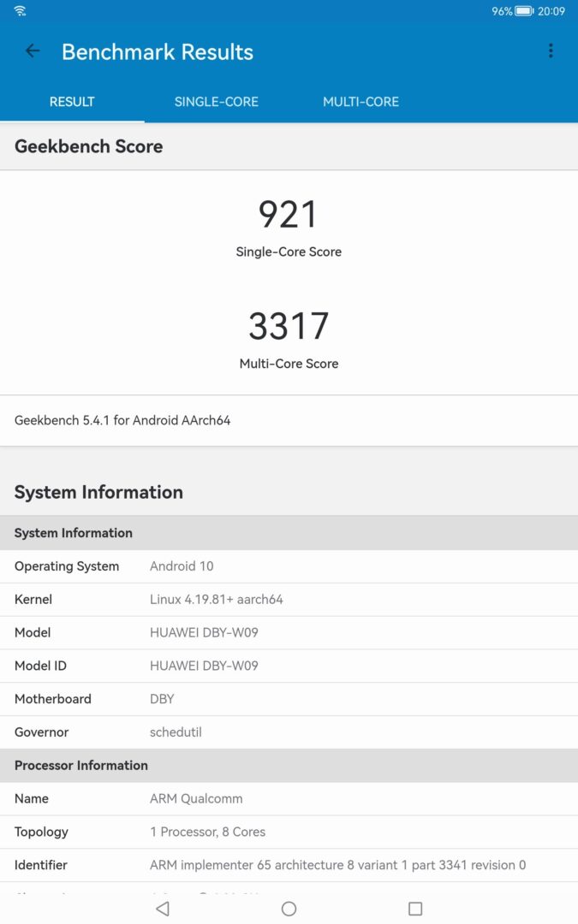The image size is (578, 924).
Task: Tap the 96% battery percentage
Action: click(502, 11)
